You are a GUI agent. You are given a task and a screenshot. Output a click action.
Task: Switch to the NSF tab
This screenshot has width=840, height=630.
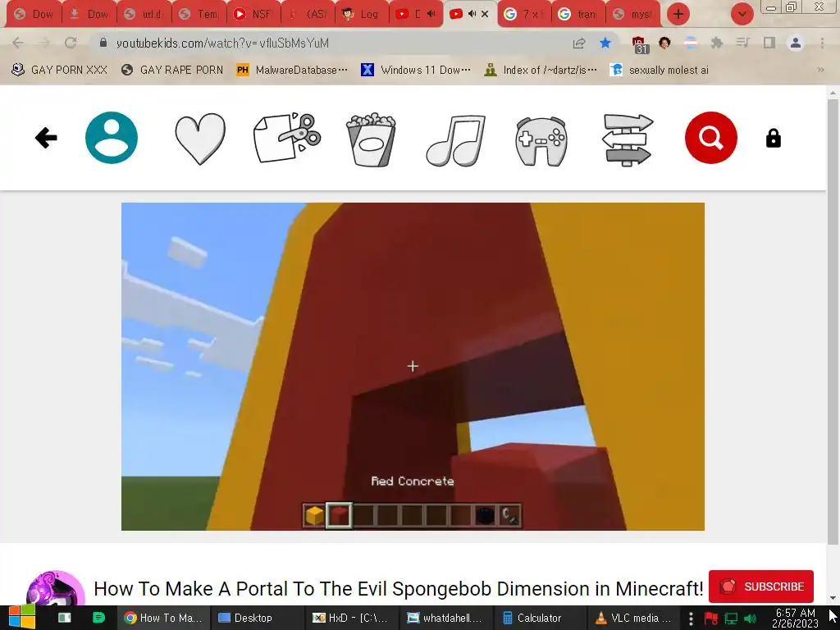[253, 15]
